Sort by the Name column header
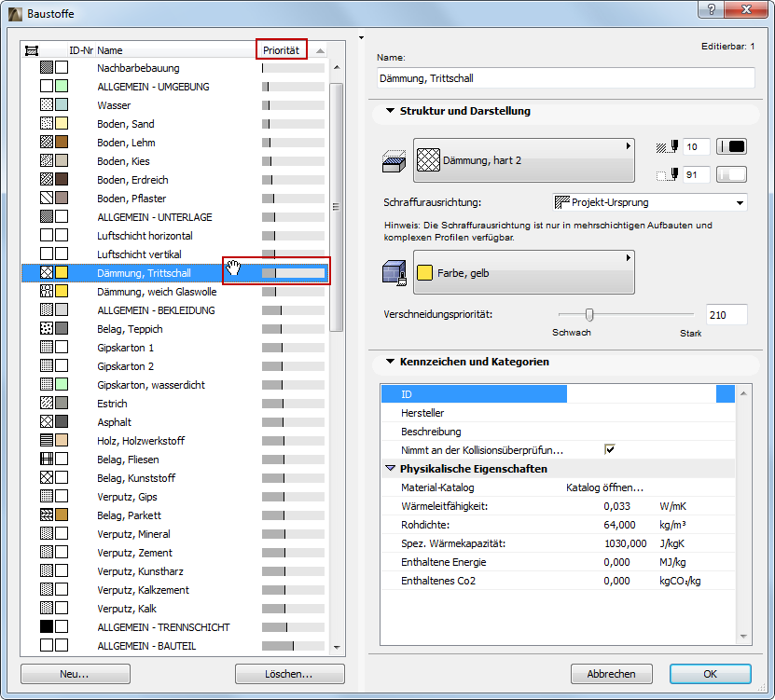Screen dimensions: 775x700 (x=110, y=50)
